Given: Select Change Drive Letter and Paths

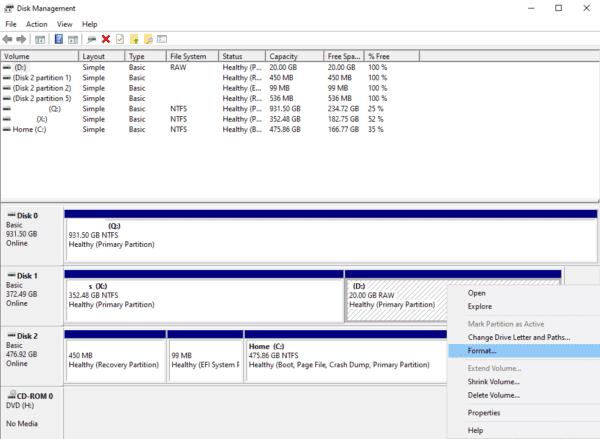Looking at the screenshot, I should [x=524, y=337].
